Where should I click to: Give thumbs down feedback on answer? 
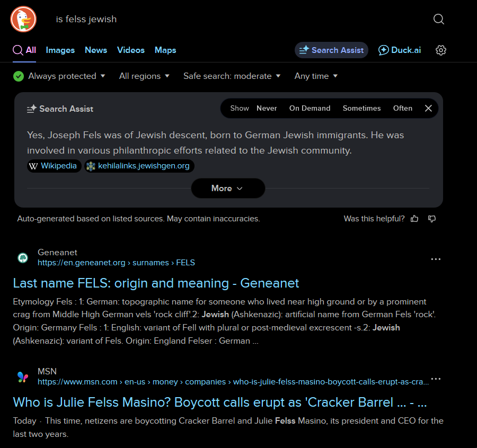[x=431, y=219]
